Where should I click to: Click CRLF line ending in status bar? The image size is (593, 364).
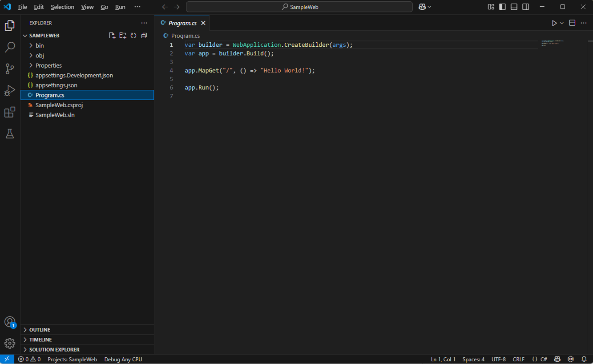pyautogui.click(x=518, y=359)
